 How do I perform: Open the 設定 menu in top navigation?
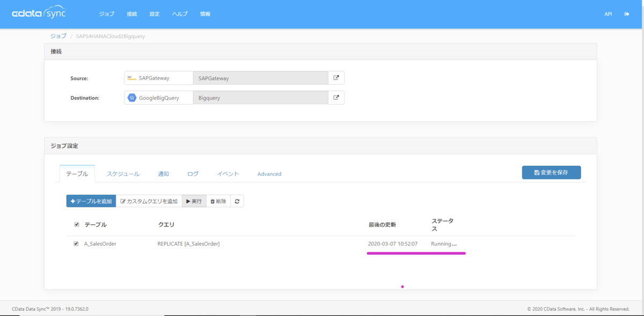pos(155,14)
